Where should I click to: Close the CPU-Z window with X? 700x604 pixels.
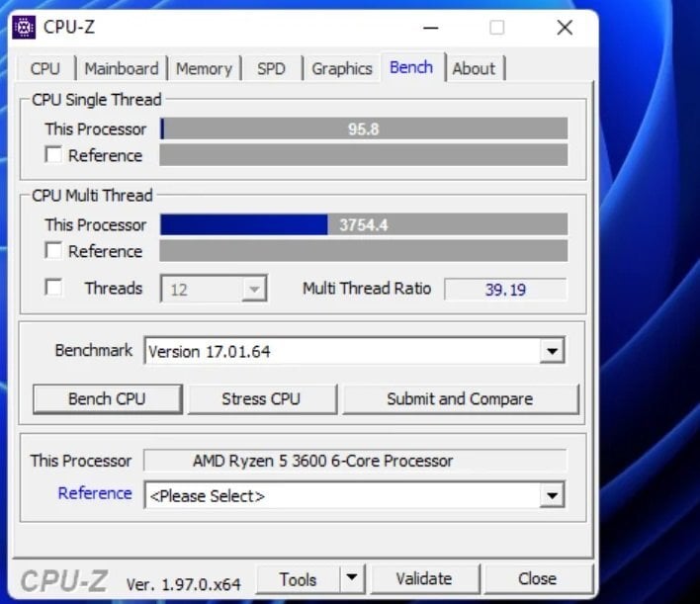point(565,28)
